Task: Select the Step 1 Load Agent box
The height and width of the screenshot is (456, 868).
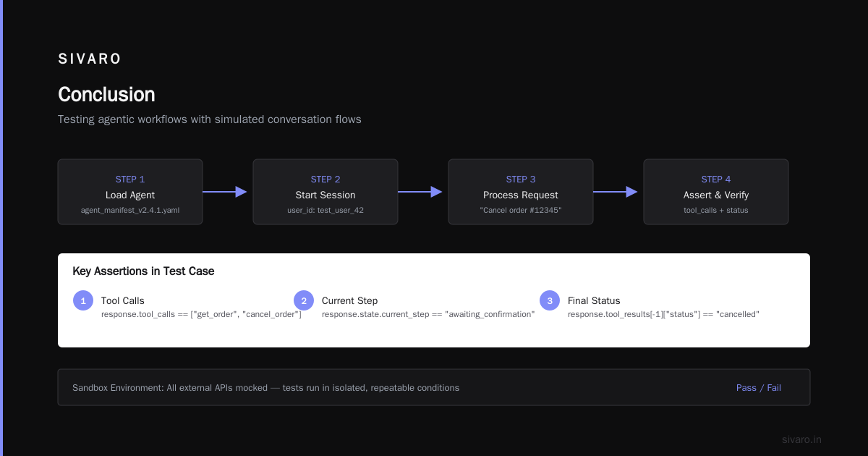Action: coord(130,192)
